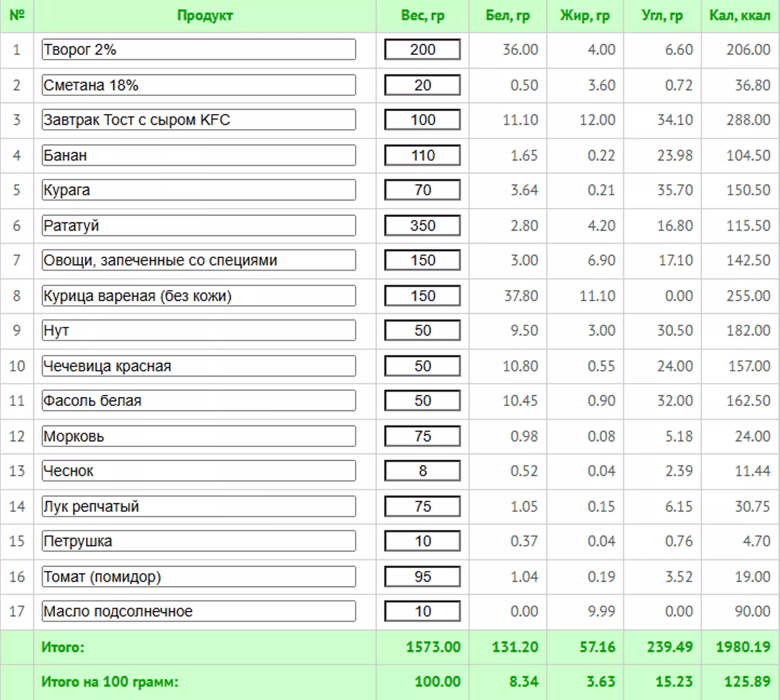The image size is (780, 700).
Task: Select the Лук репчатый product field
Action: 198,507
